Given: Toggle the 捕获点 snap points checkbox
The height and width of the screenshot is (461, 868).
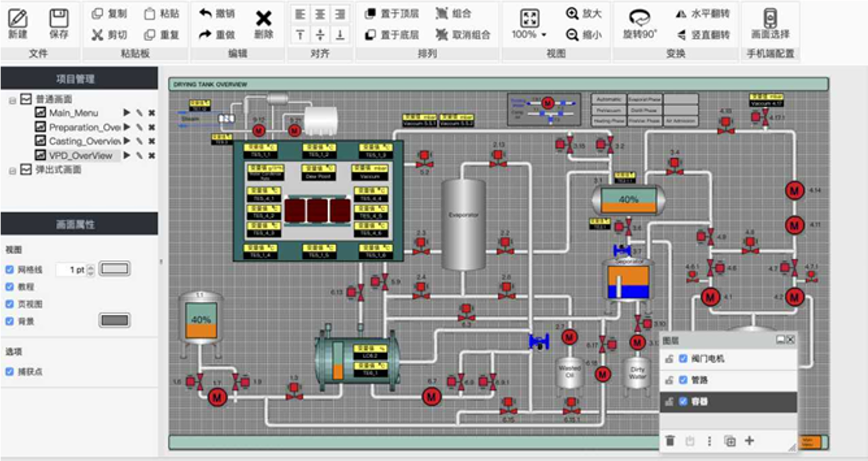Looking at the screenshot, I should point(9,371).
